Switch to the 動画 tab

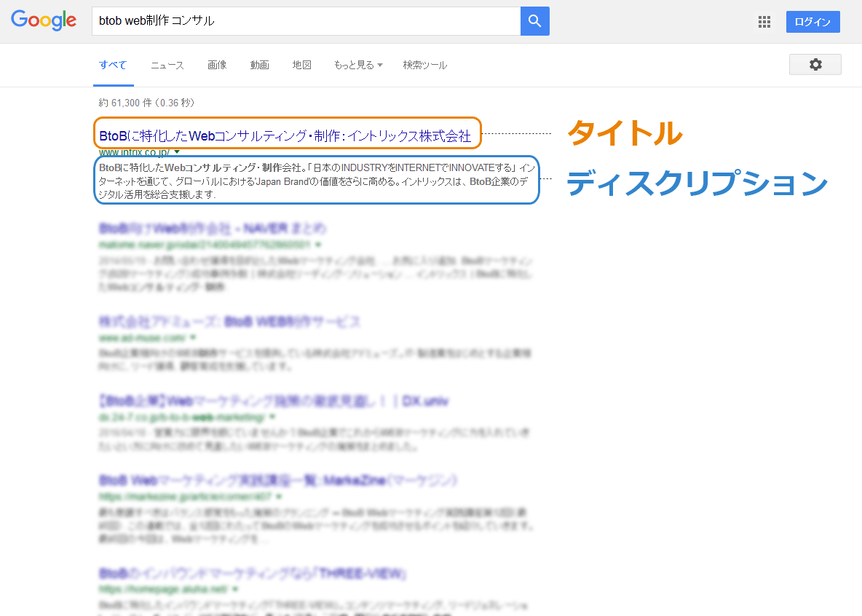(x=259, y=65)
